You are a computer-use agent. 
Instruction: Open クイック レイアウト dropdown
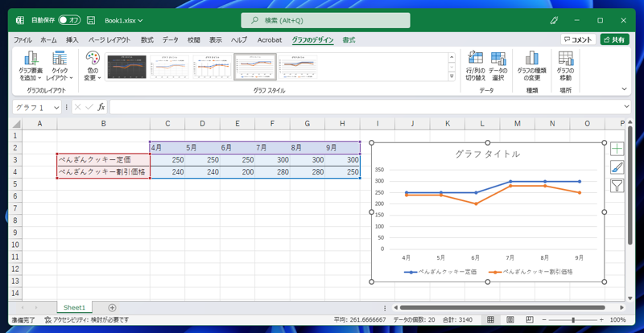(59, 67)
